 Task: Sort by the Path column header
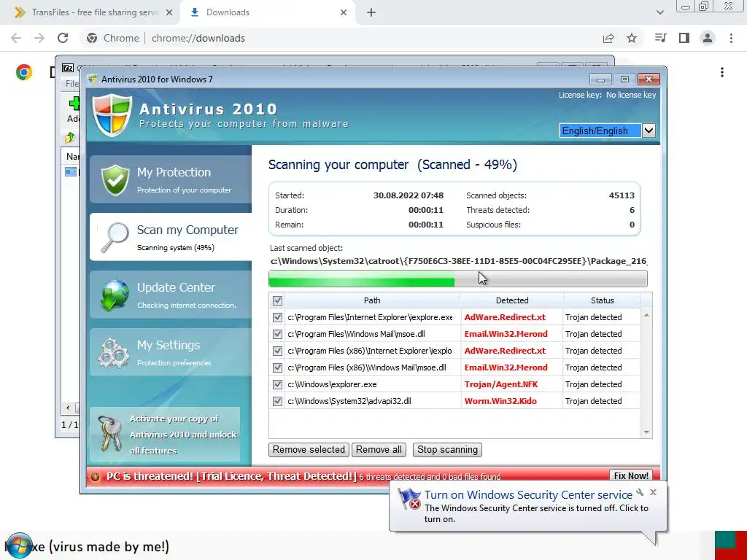click(x=372, y=300)
